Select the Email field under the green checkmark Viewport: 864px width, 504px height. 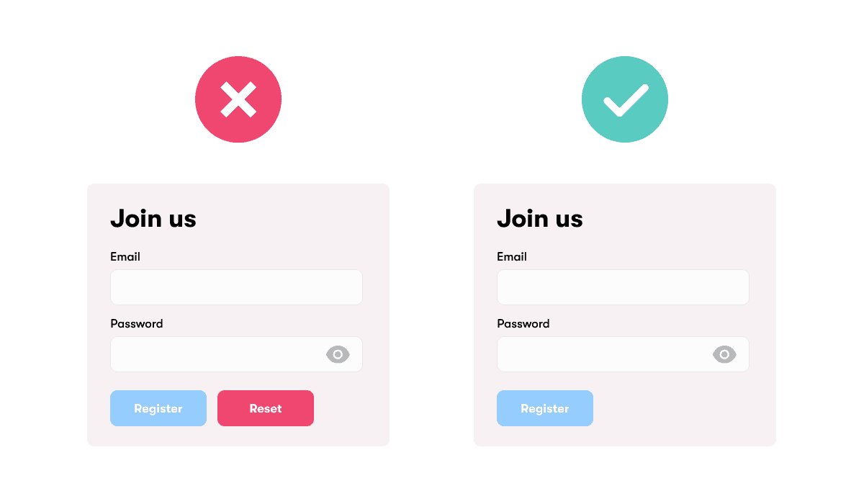[623, 287]
